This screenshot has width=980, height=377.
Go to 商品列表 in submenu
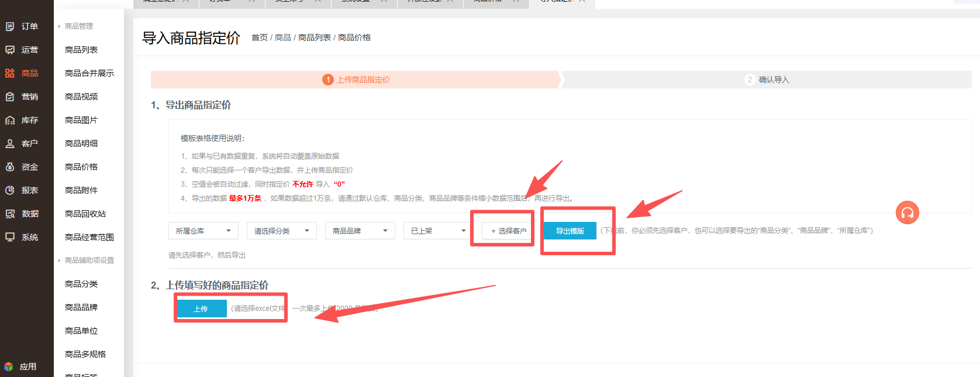coord(81,50)
